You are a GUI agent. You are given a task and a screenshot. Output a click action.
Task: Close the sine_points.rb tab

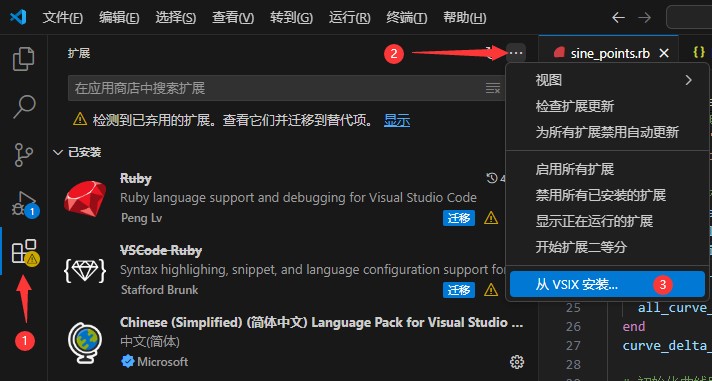point(664,54)
